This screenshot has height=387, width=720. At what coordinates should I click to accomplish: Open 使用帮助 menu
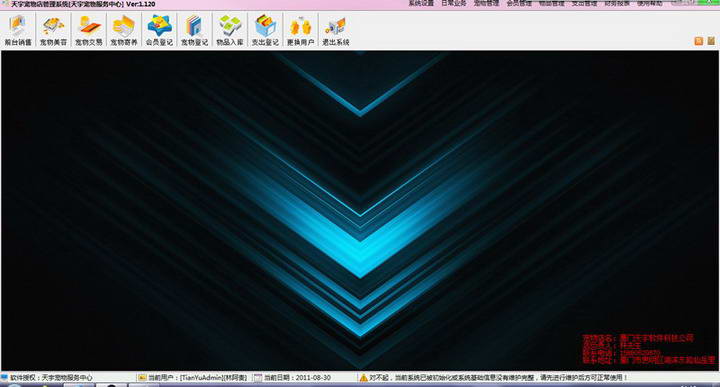click(x=650, y=3)
